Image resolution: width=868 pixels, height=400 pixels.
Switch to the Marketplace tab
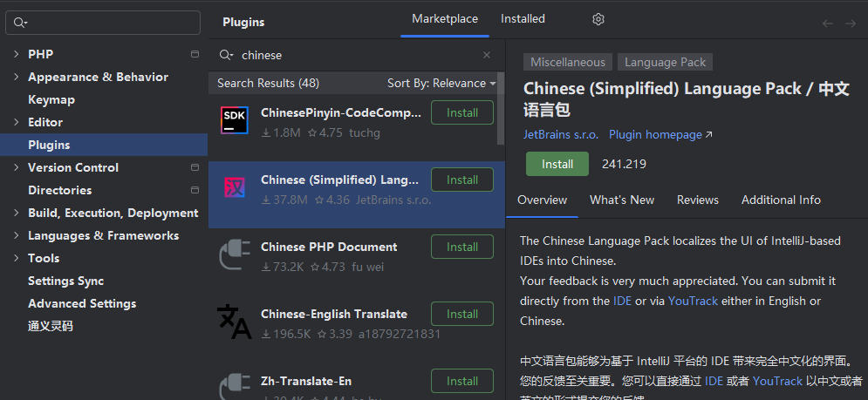tap(445, 19)
